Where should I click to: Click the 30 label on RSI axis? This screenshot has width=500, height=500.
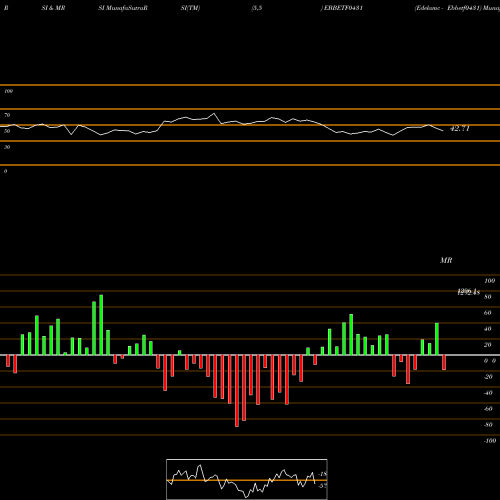click(x=7, y=147)
